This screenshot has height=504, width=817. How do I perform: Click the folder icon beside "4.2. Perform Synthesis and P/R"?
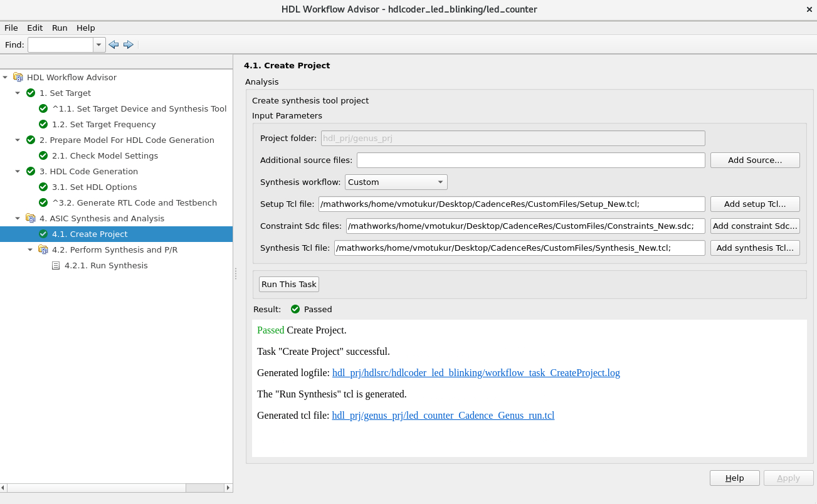[x=42, y=249]
